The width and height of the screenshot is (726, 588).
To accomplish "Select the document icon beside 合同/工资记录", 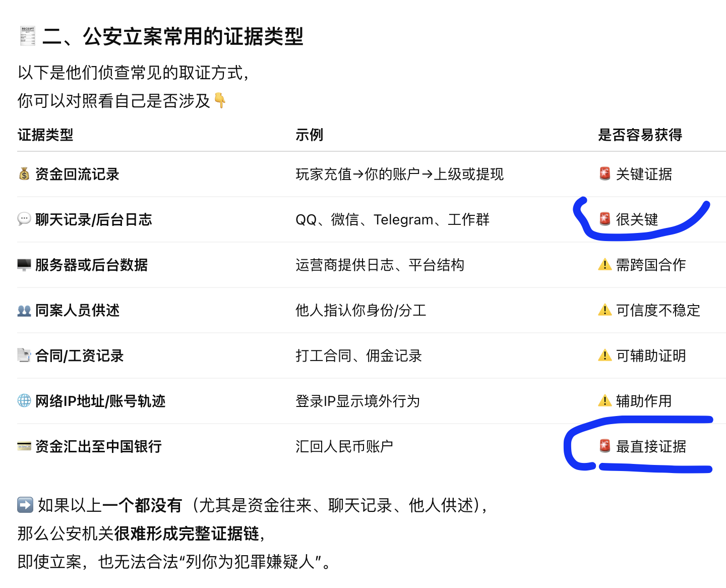I will (x=24, y=356).
